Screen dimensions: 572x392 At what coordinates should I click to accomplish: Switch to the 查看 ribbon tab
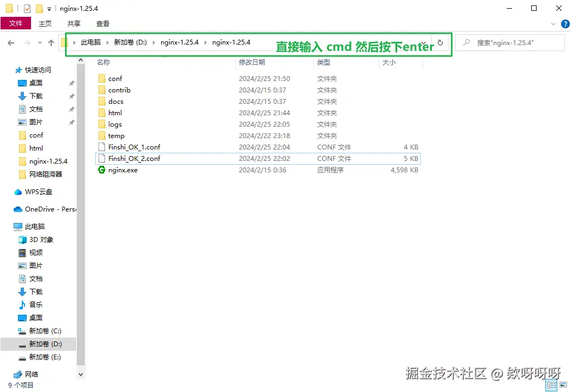[x=103, y=23]
